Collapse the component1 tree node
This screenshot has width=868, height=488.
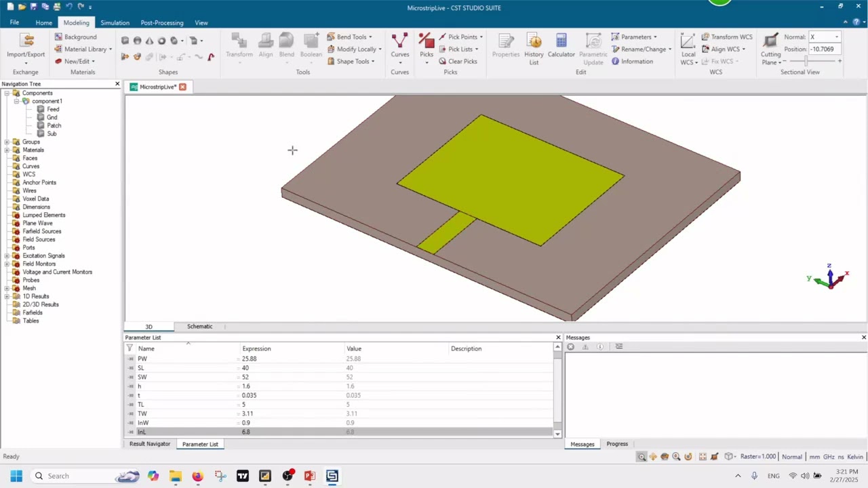[17, 101]
